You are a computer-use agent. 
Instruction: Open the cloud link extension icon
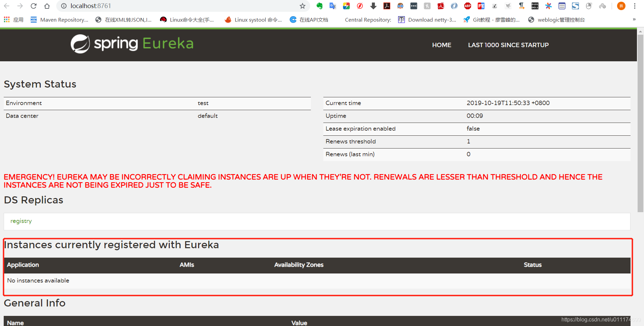[602, 6]
